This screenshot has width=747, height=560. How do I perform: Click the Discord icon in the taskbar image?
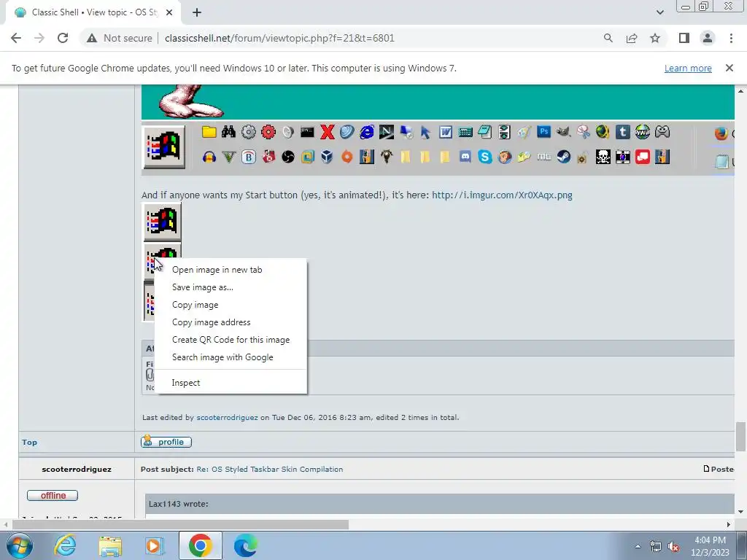pyautogui.click(x=465, y=157)
